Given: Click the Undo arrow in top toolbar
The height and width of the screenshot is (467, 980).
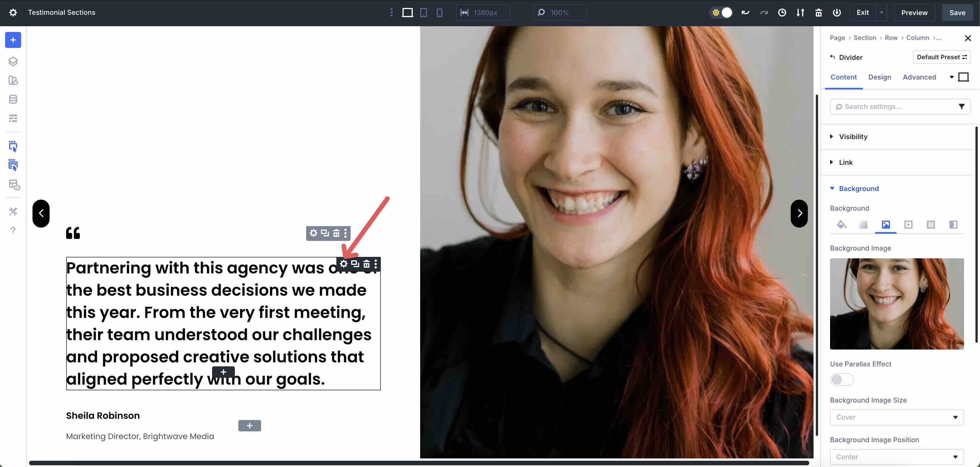Looking at the screenshot, I should coord(745,12).
